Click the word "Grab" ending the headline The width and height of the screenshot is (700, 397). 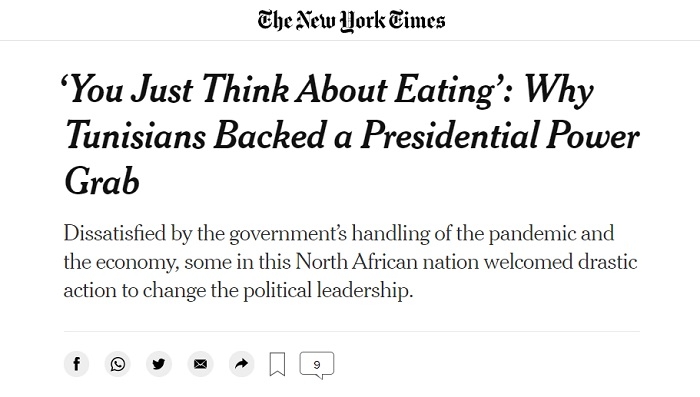pos(102,182)
